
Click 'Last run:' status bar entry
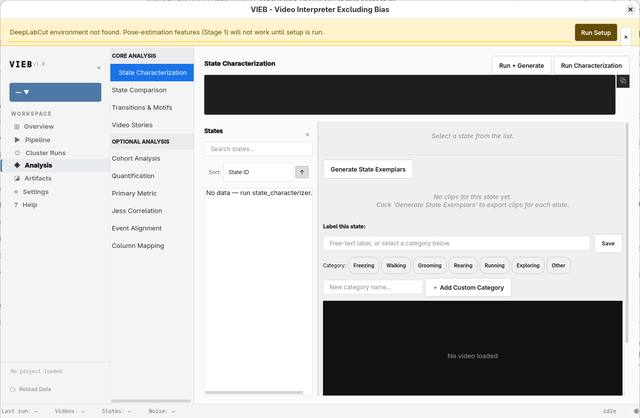point(20,411)
